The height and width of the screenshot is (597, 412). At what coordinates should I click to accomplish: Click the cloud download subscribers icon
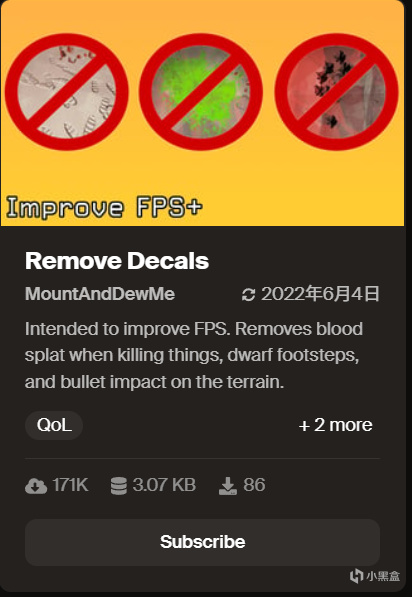click(x=36, y=486)
